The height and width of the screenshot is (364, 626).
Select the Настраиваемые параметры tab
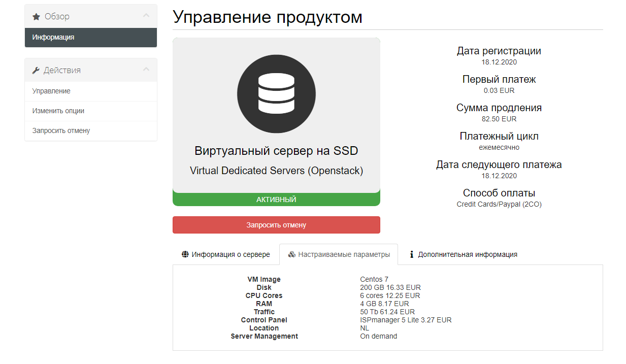coord(339,254)
